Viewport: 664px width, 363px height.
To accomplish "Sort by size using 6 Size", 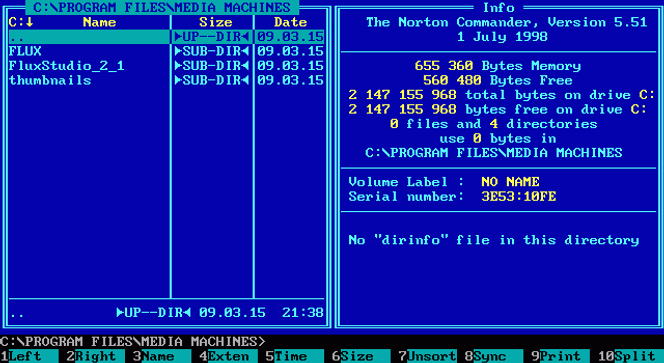I will [361, 356].
